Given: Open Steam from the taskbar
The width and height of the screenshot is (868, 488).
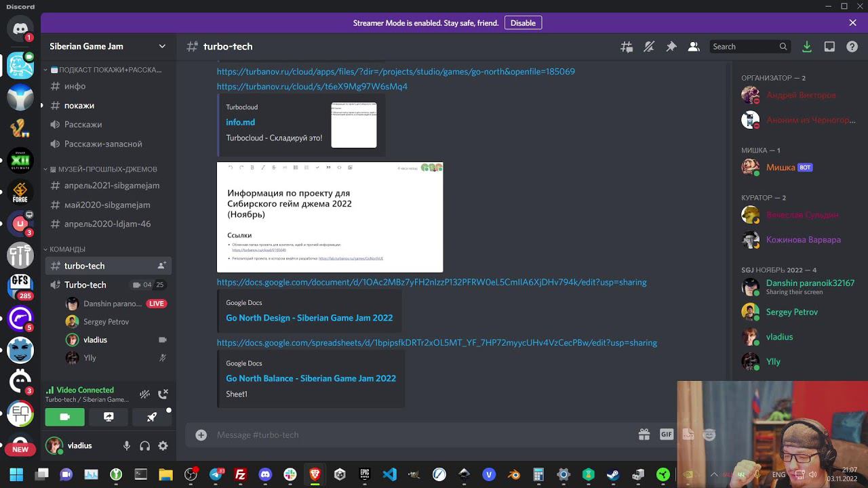Looking at the screenshot, I should pyautogui.click(x=612, y=474).
